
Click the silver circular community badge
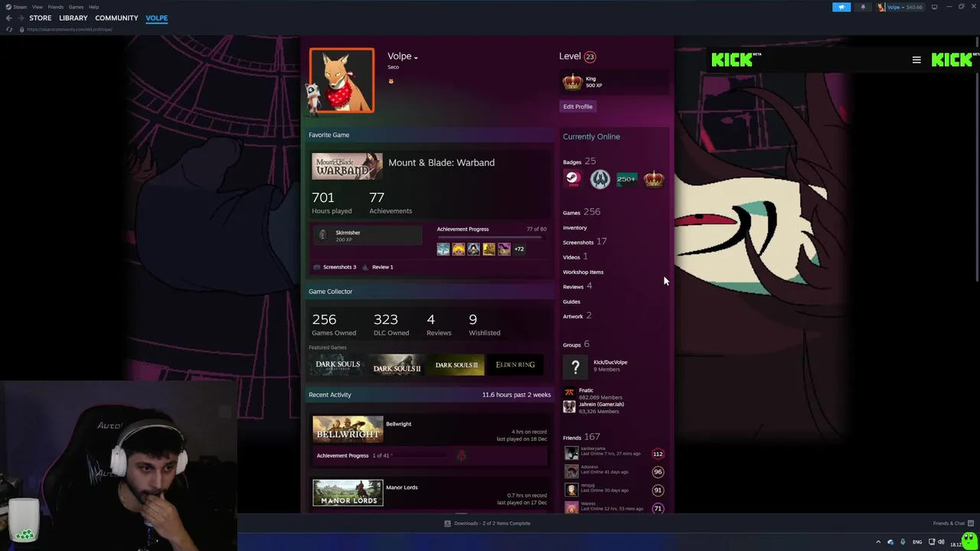pyautogui.click(x=599, y=178)
